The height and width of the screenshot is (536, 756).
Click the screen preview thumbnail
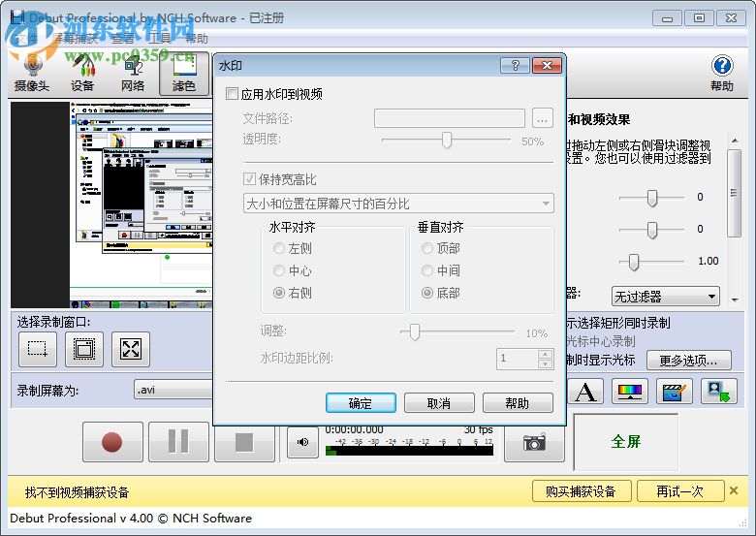point(111,205)
